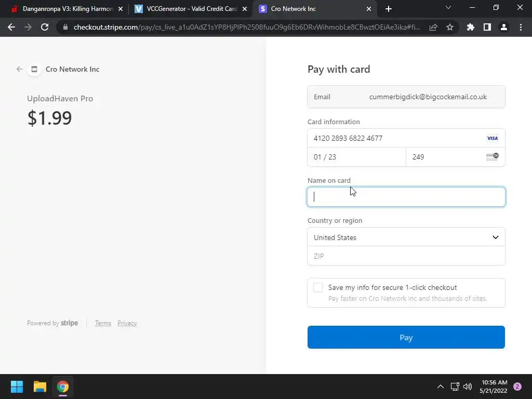The width and height of the screenshot is (532, 399).
Task: Click the address bar URL
Action: tap(247, 27)
